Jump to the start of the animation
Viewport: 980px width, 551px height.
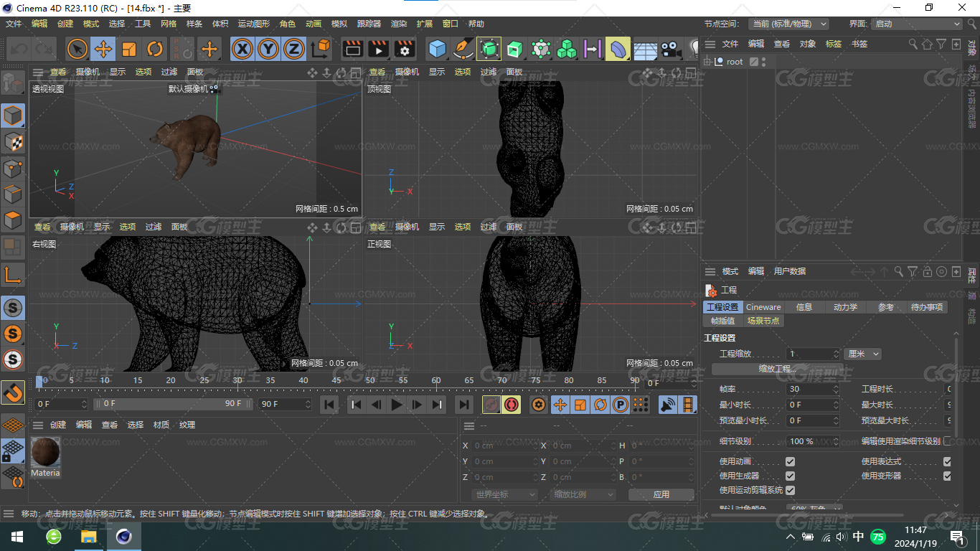[x=329, y=405]
